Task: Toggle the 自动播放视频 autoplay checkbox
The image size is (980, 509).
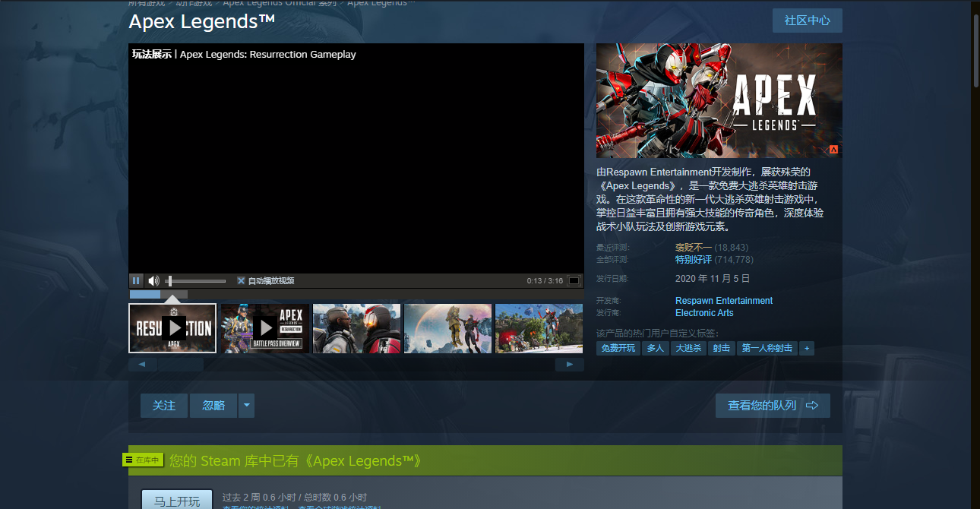Action: coord(241,280)
